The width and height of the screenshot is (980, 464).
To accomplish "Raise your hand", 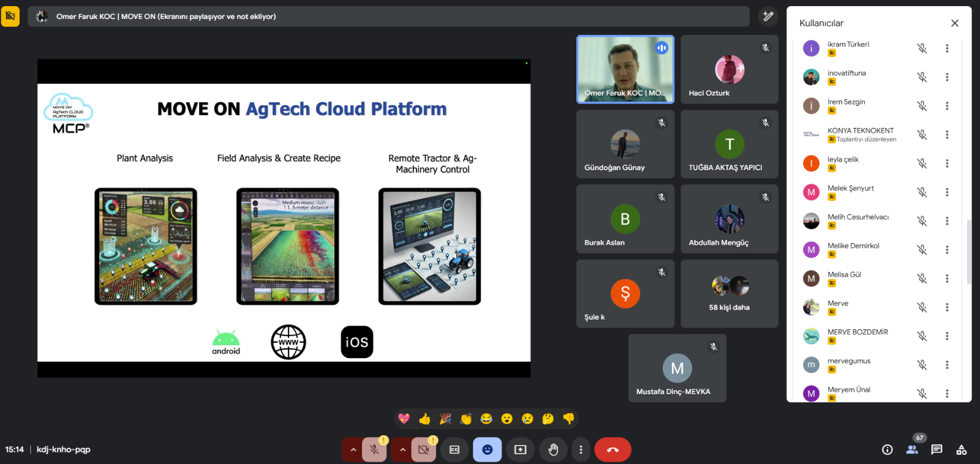I will coord(553,450).
